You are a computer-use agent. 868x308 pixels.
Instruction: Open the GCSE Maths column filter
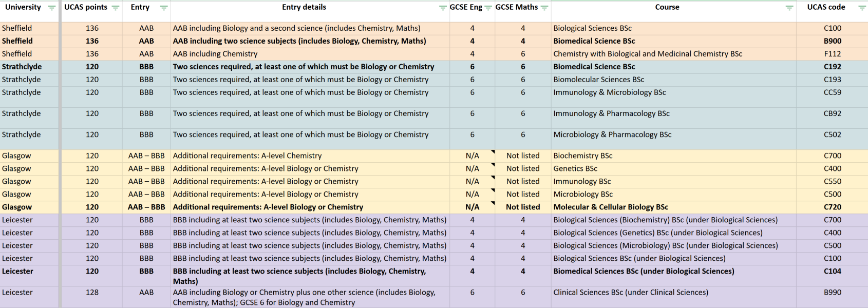pos(544,8)
